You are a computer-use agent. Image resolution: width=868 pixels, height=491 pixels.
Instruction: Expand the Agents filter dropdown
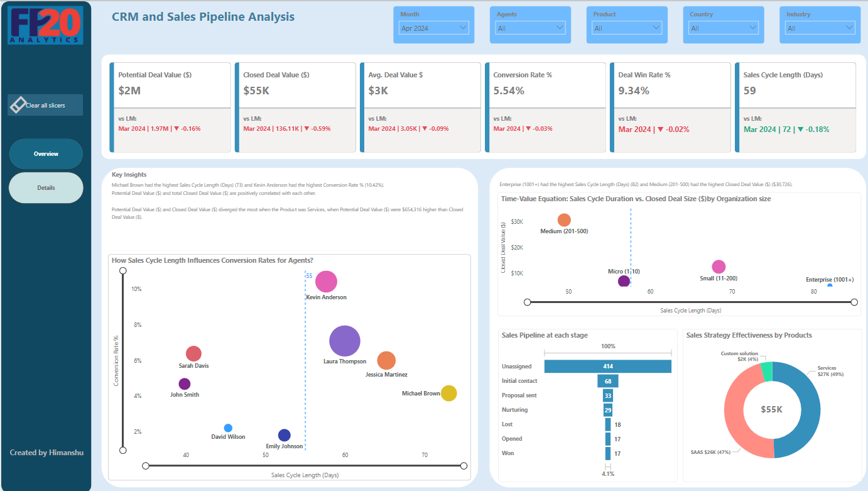(x=531, y=28)
